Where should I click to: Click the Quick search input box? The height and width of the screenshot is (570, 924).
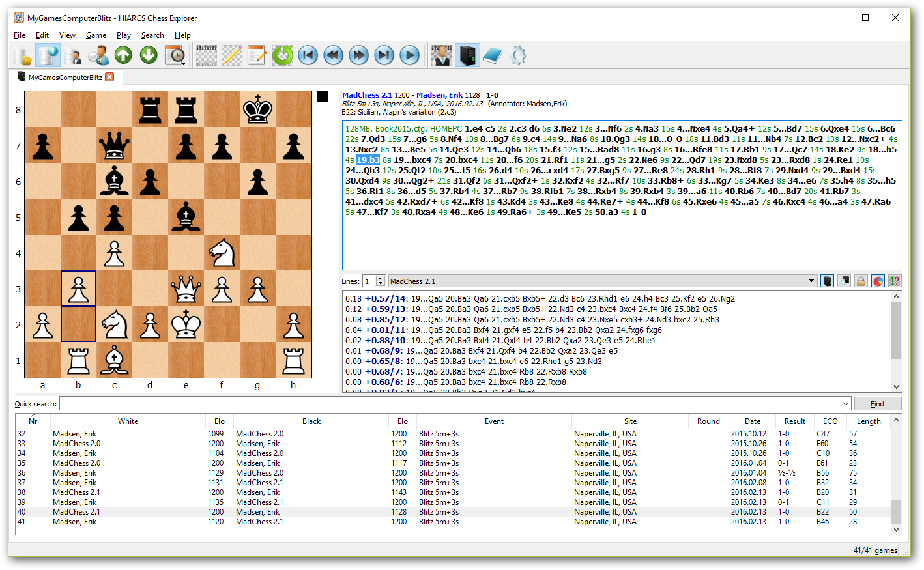click(x=450, y=404)
